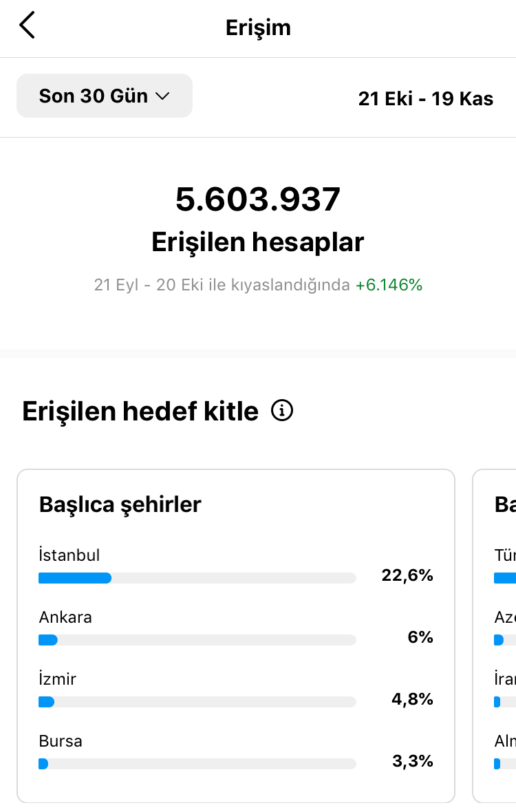The image size is (516, 812).
Task: Click the Erişilen hesaplar label
Action: point(258,242)
